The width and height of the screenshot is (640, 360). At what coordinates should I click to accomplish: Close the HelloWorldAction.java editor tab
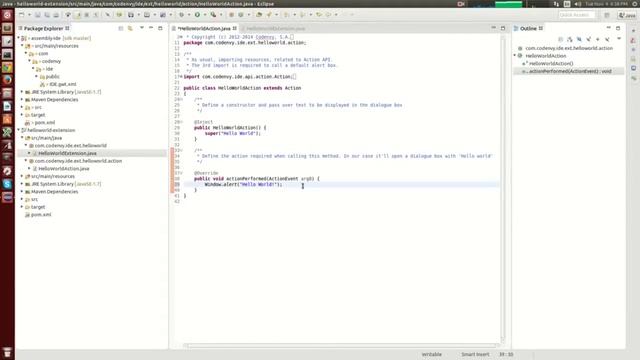point(235,28)
